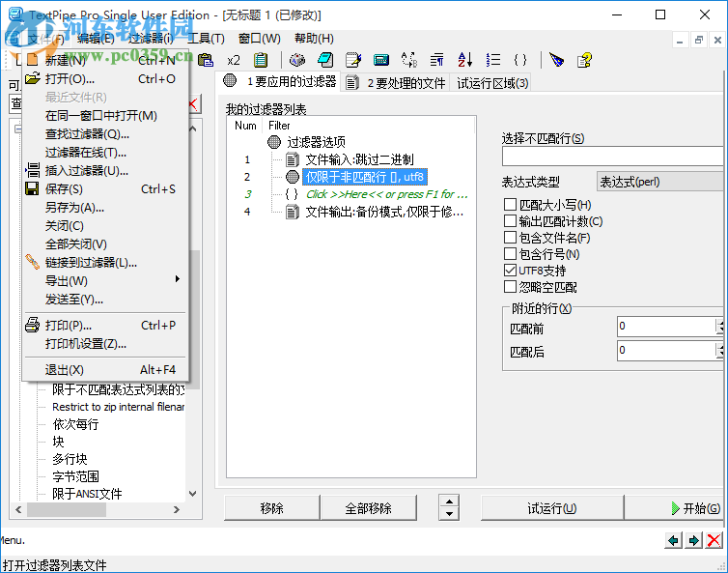Open the 表达式类型 combo box
Screen dimensions: 728x573
tap(661, 182)
